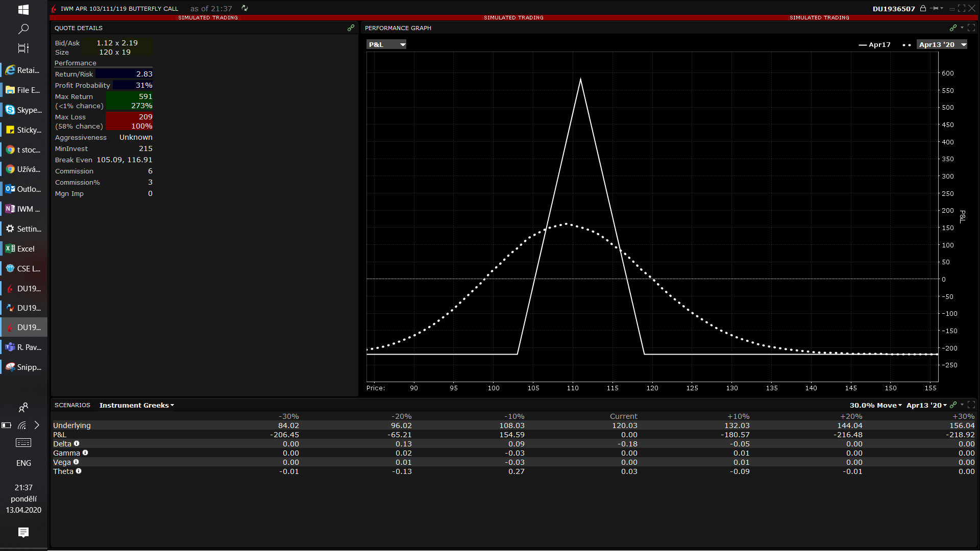The image size is (980, 551).
Task: Click the Gamma info icon
Action: pos(85,453)
